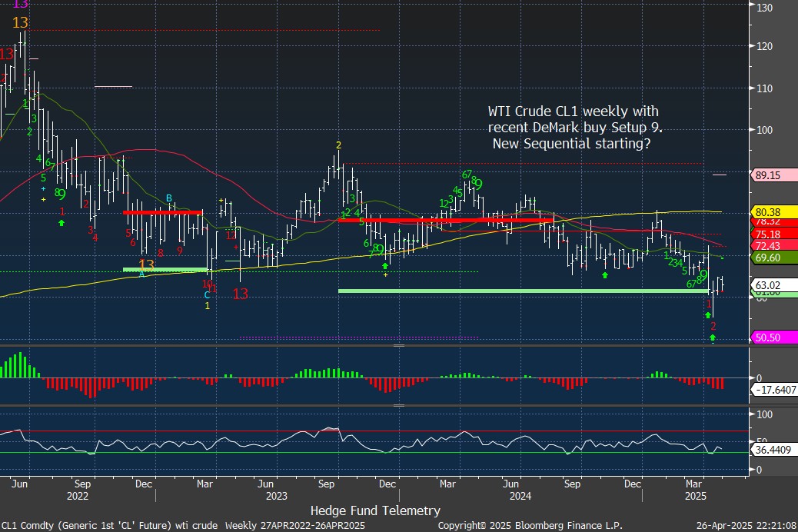Click the CL1 Comdty ticker description footer

pos(183,525)
